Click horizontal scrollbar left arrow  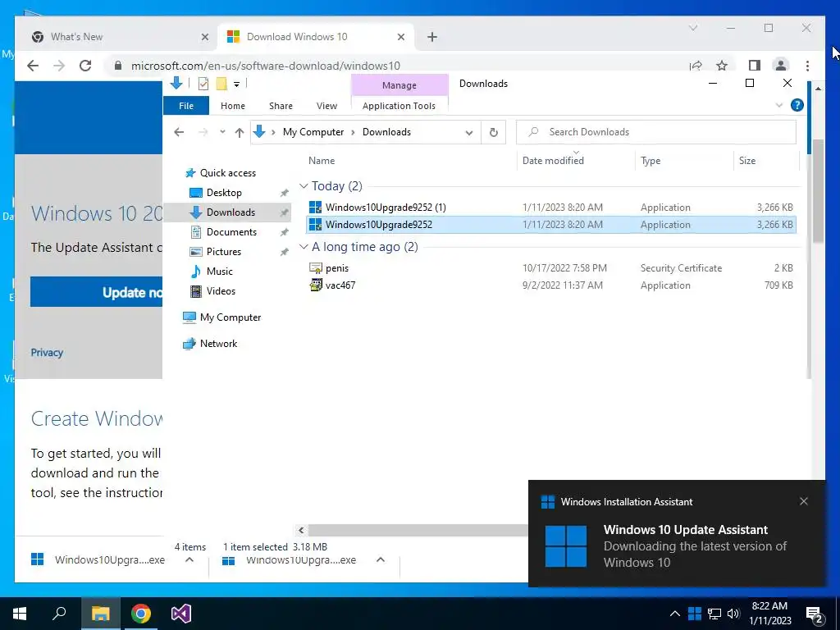click(x=301, y=530)
